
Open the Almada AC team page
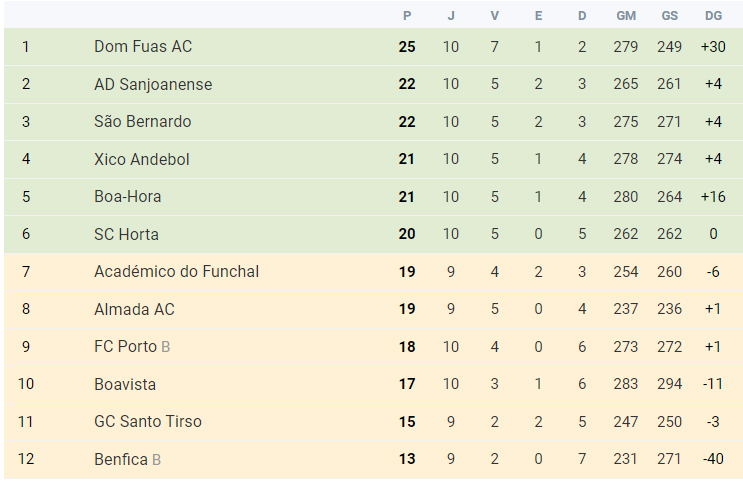[134, 309]
